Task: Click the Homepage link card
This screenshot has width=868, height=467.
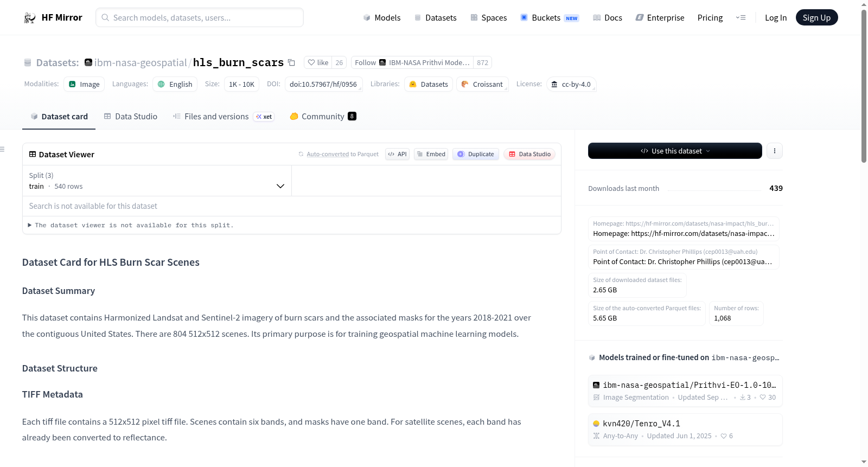Action: [684, 228]
